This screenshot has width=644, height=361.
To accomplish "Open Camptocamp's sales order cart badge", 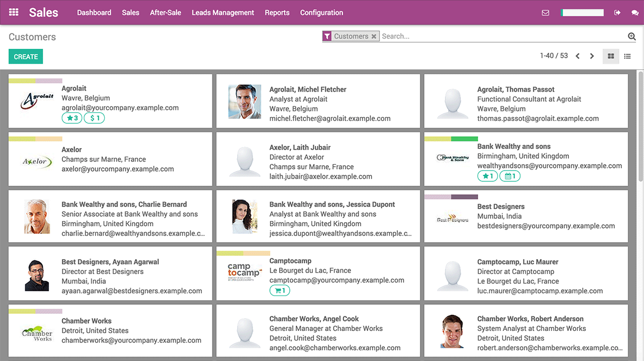I will click(x=279, y=290).
